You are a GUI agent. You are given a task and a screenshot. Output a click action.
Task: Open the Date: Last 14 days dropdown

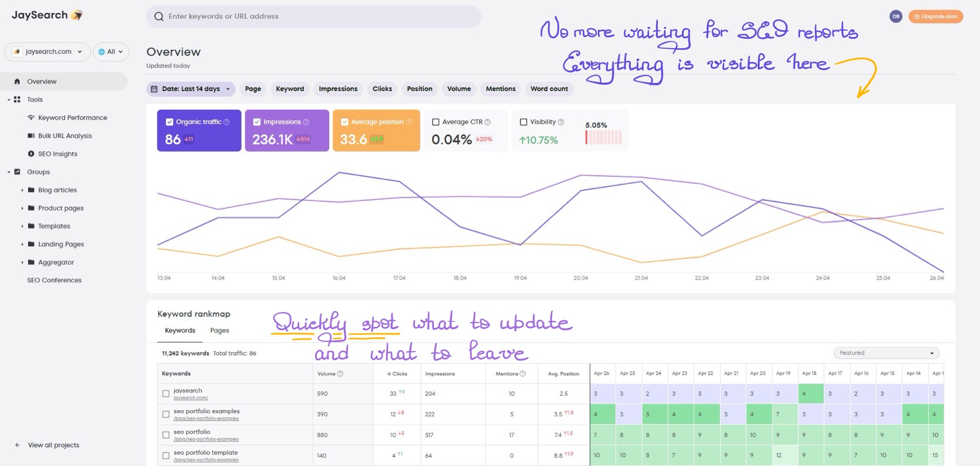click(x=191, y=89)
